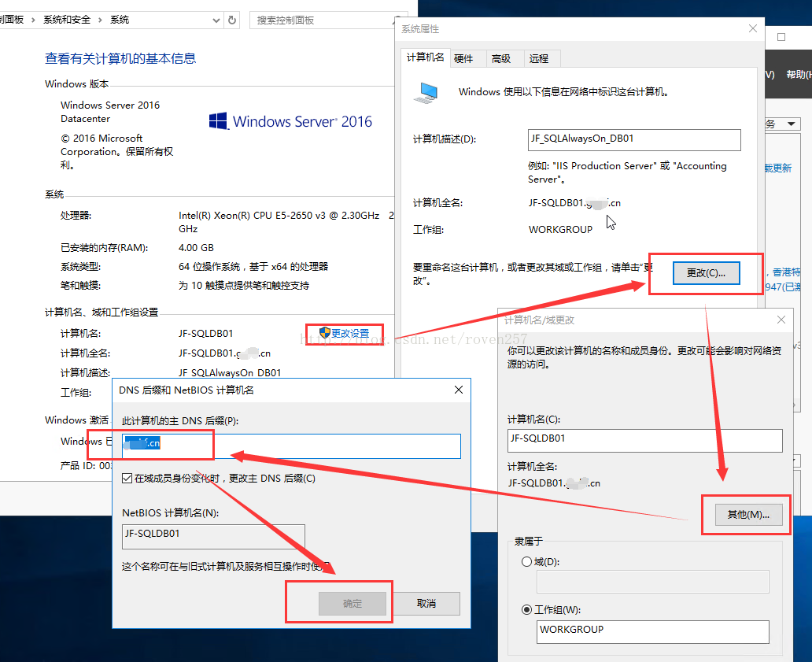Viewport: 812px width, 662px height.
Task: Click the WORKGROUP value in 系统属性
Action: point(560,230)
